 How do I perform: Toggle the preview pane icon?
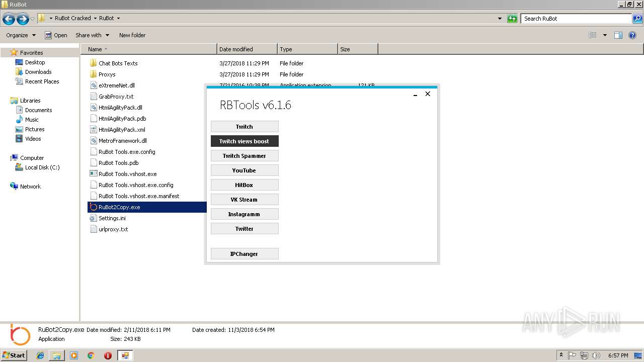618,35
